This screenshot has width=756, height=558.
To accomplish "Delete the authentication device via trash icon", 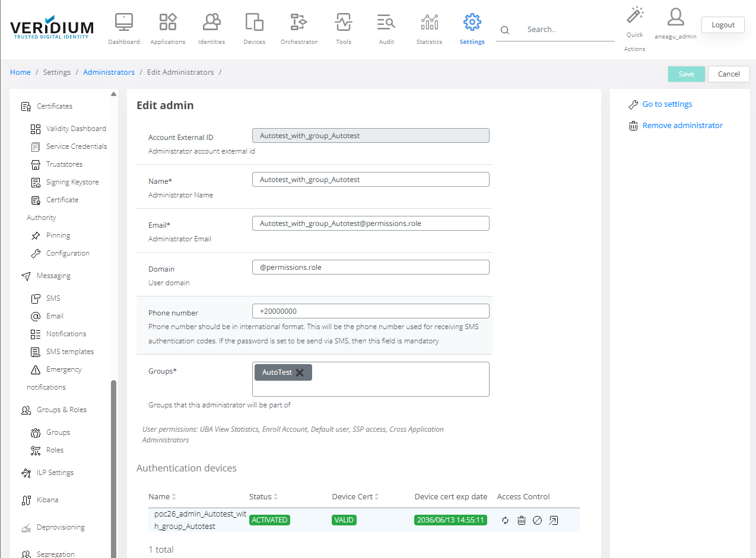I will 521,521.
